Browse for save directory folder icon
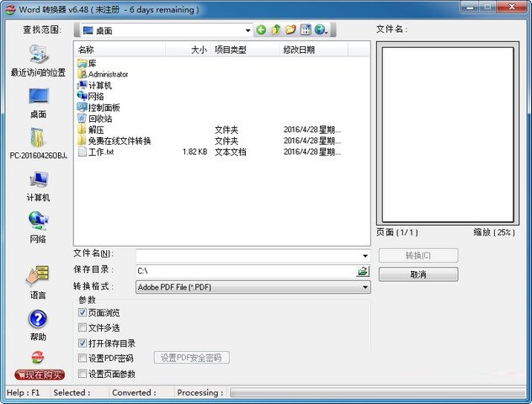Viewport: 532px width, 404px height. point(363,271)
